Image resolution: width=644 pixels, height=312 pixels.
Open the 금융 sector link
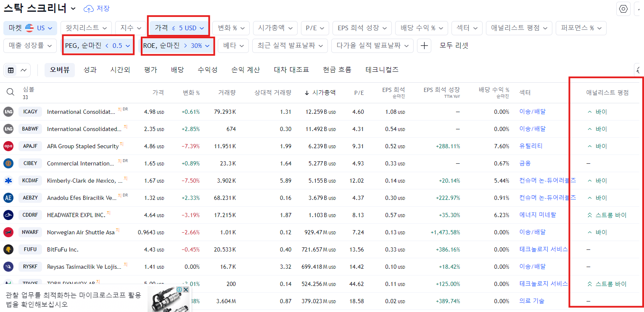[x=525, y=163]
